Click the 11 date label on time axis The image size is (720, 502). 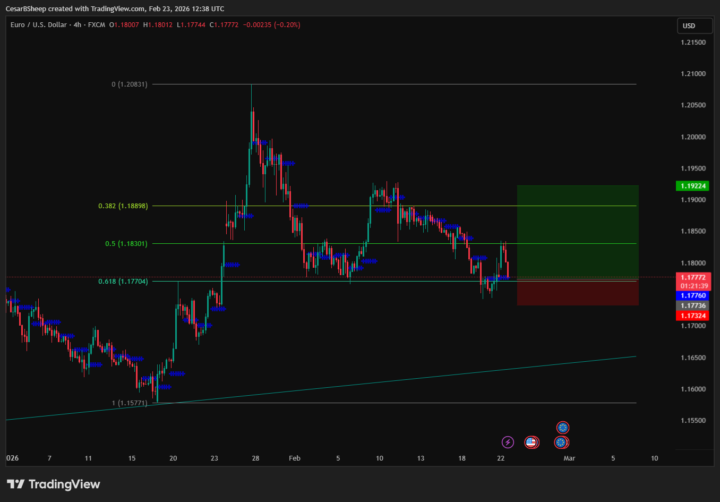[88, 458]
